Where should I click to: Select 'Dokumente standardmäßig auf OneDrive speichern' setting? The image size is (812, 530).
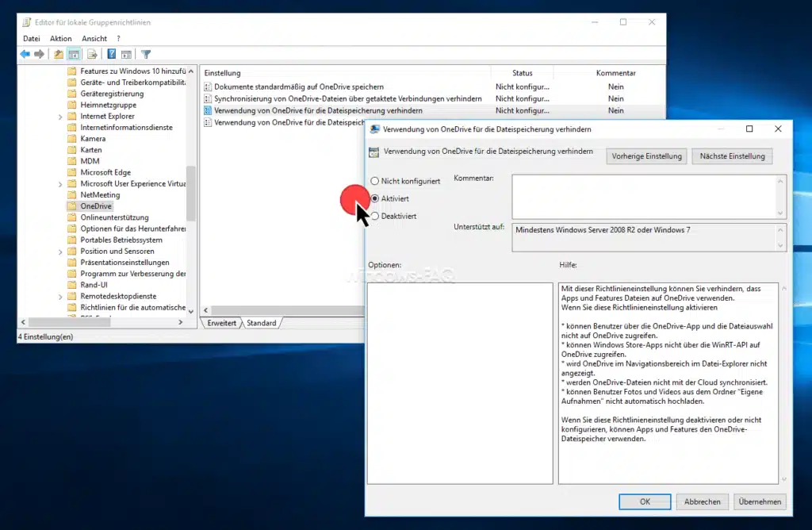(x=299, y=86)
